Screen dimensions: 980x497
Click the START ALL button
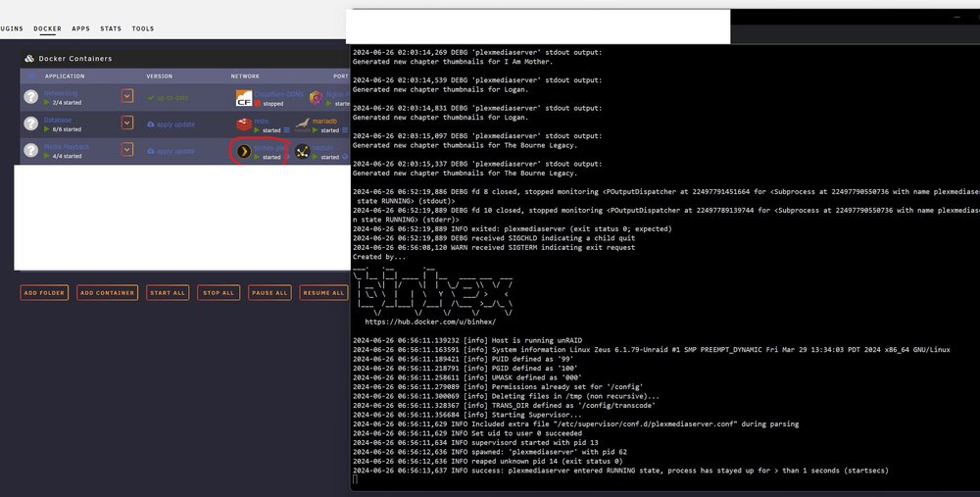[168, 292]
